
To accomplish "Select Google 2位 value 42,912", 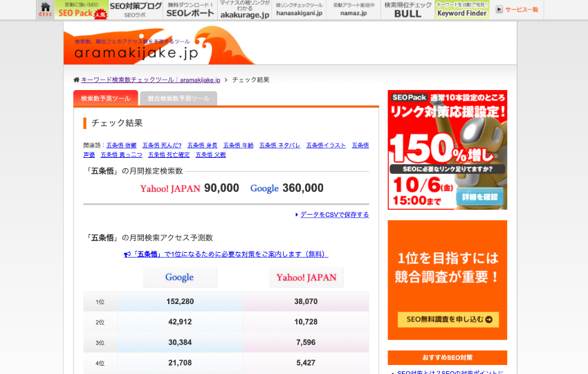I will [180, 322].
